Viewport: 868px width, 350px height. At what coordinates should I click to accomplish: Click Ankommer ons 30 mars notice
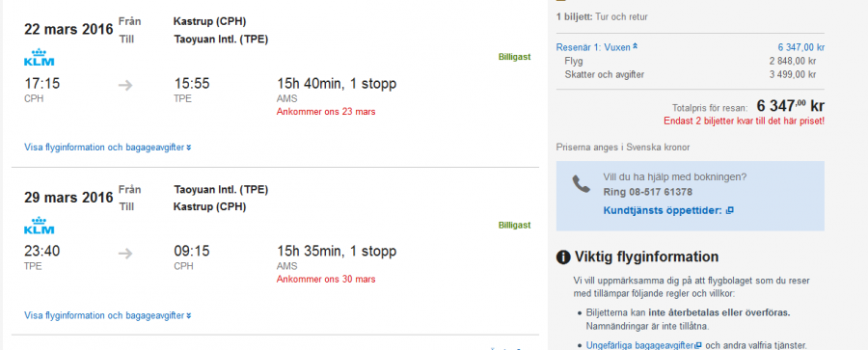[326, 279]
